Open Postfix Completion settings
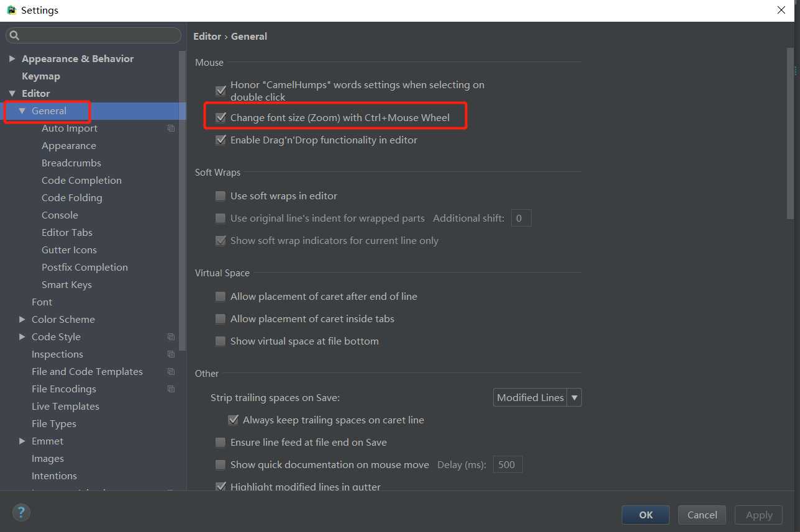Image resolution: width=800 pixels, height=532 pixels. coord(84,268)
